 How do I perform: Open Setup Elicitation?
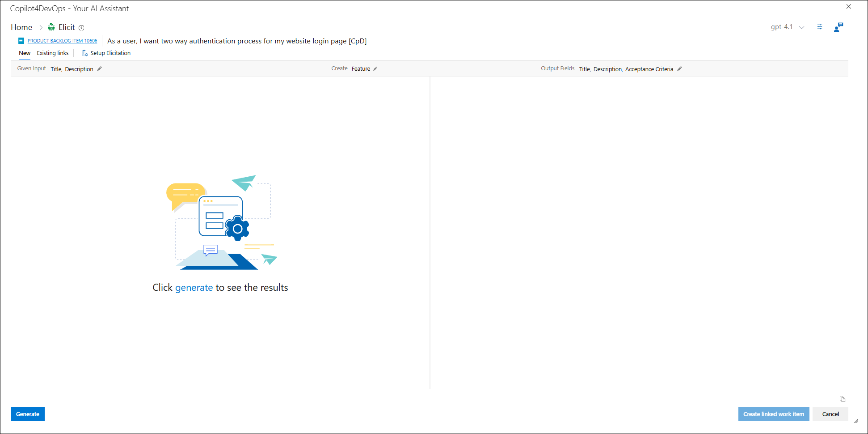[x=106, y=53]
